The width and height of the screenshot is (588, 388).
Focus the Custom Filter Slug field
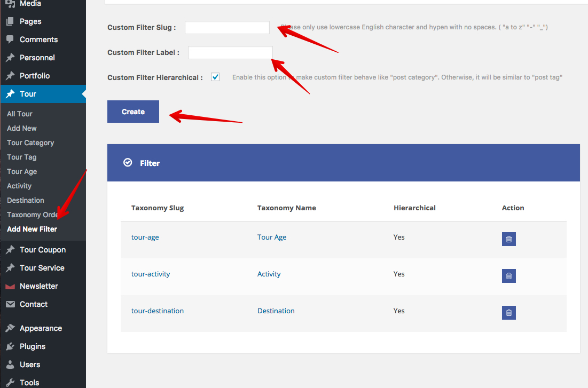(x=227, y=28)
